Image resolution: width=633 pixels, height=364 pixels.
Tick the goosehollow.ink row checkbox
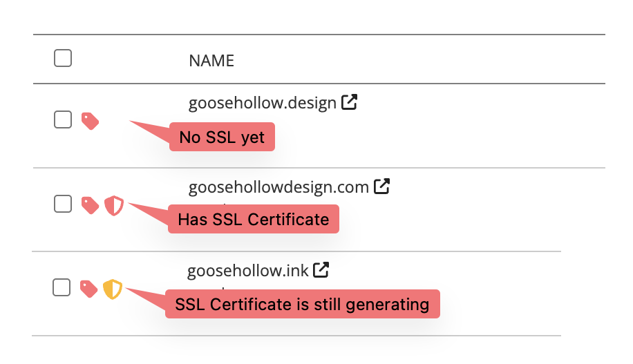[x=62, y=287]
